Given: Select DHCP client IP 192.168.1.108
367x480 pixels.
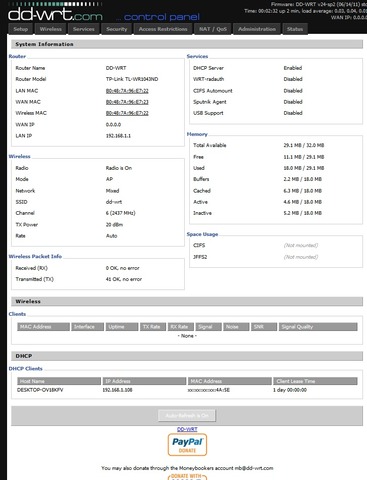Looking at the screenshot, I should pyautogui.click(x=117, y=390).
